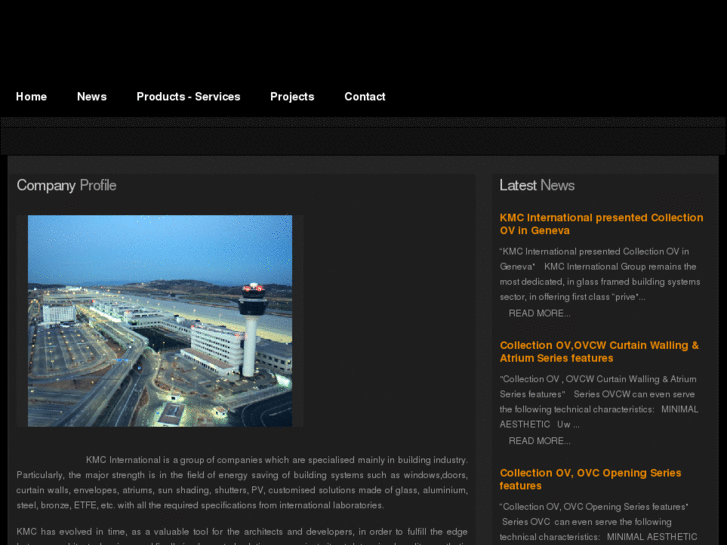Screen dimensions: 727x545
Task: Open Collection OV, OVC Opening Series article
Action: (x=590, y=479)
